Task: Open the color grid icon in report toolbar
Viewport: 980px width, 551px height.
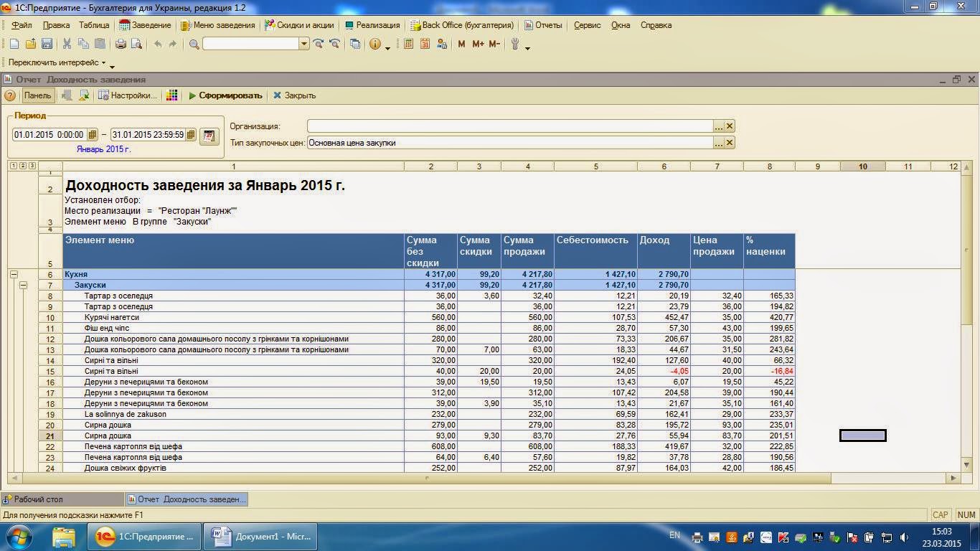Action: (171, 95)
